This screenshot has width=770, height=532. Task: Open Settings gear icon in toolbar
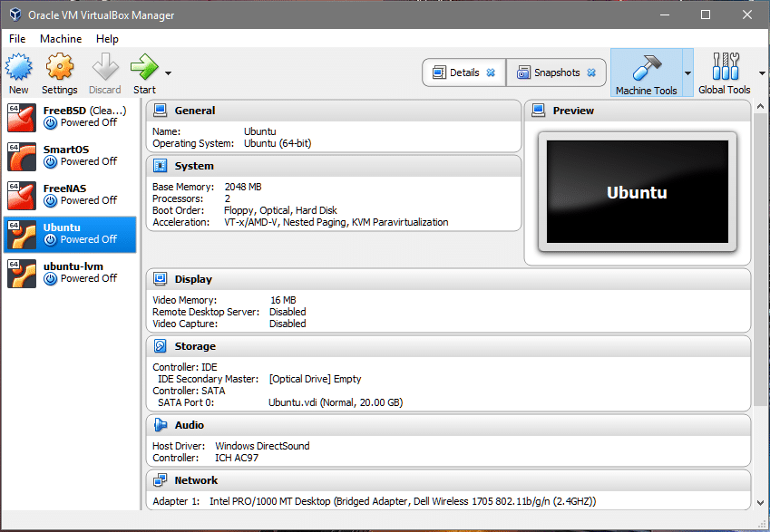pyautogui.click(x=59, y=67)
